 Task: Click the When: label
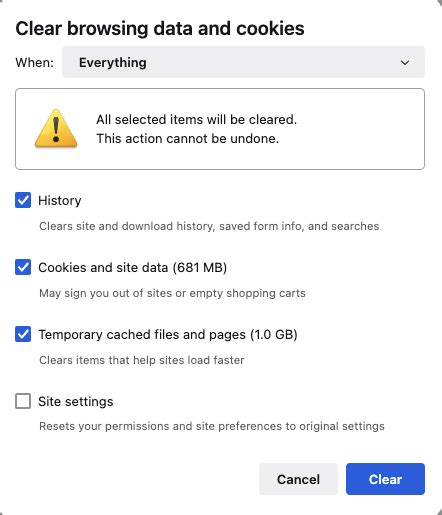[x=35, y=63]
